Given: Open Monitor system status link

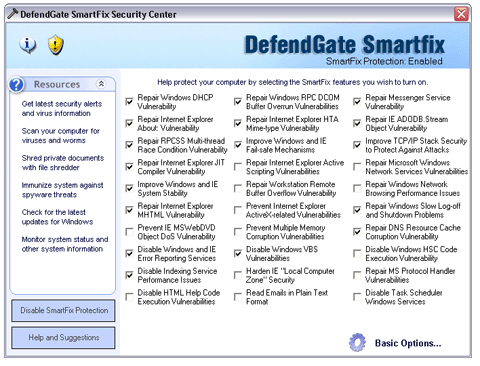Looking at the screenshot, I should (65, 244).
